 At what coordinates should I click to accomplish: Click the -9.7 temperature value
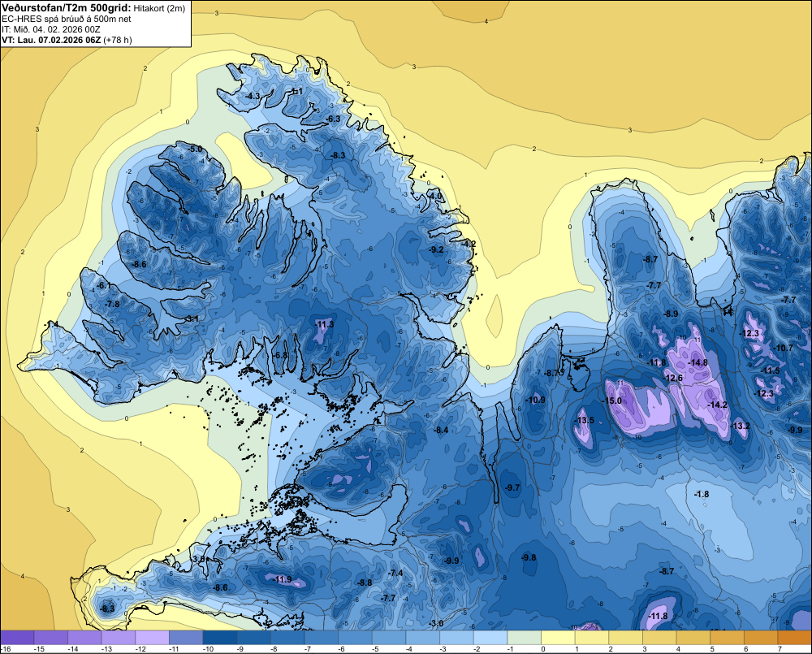tap(512, 487)
